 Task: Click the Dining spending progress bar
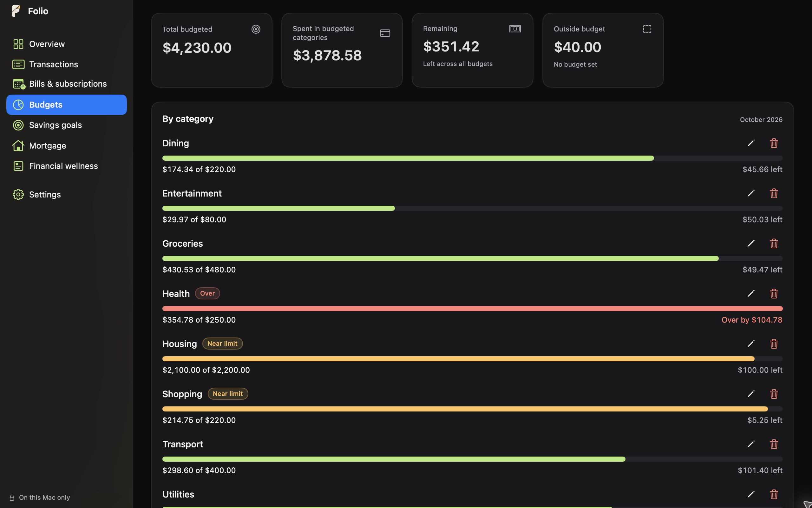click(472, 158)
